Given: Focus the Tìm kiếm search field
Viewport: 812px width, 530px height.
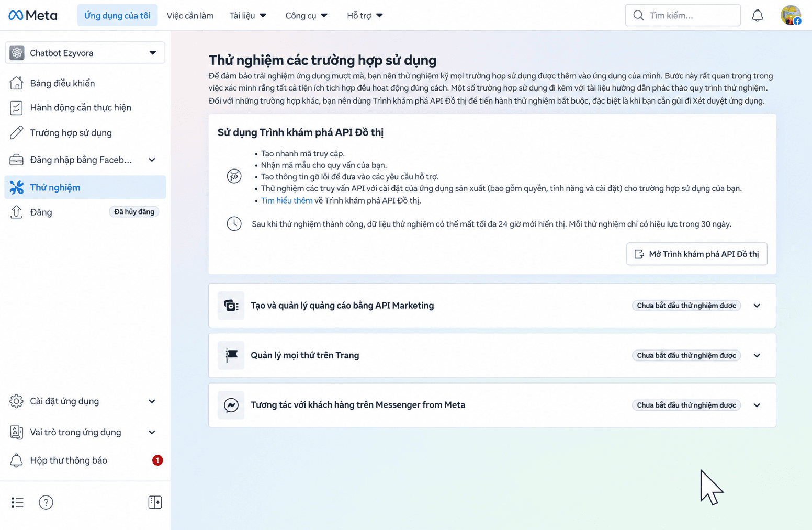Looking at the screenshot, I should pos(683,15).
